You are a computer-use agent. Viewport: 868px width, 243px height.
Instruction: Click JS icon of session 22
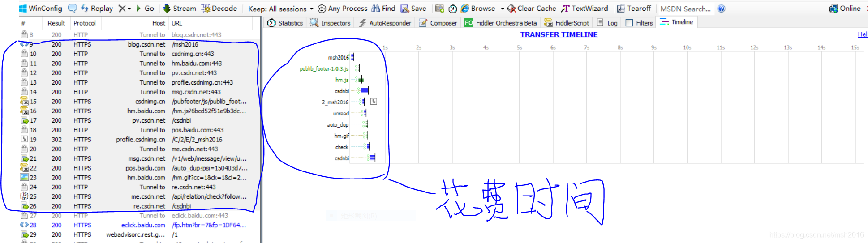(x=24, y=168)
